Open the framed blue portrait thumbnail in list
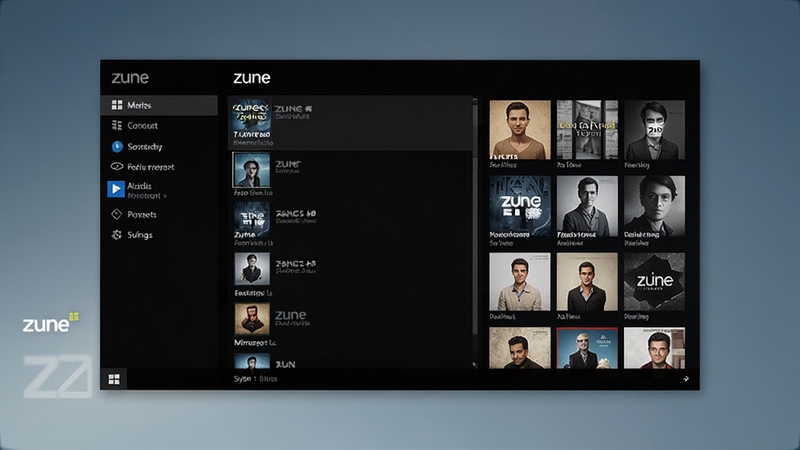Screen dimensions: 800x450 point(252,170)
